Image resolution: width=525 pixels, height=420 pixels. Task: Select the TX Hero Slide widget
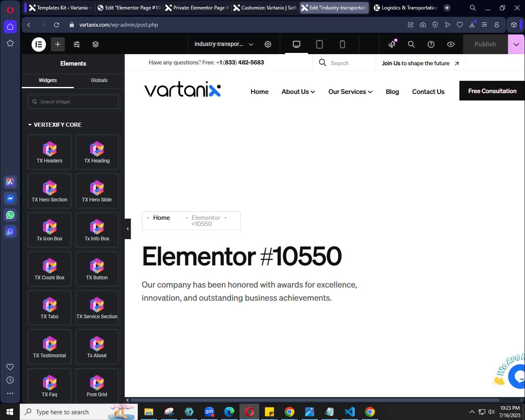coord(97,191)
